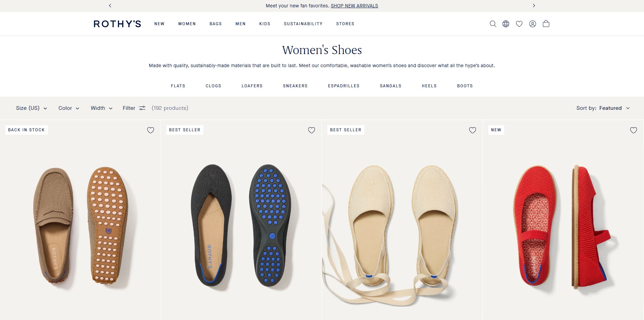Screen dimensions: 644x320
Task: Expand the Color filter dropdown
Action: point(69,108)
